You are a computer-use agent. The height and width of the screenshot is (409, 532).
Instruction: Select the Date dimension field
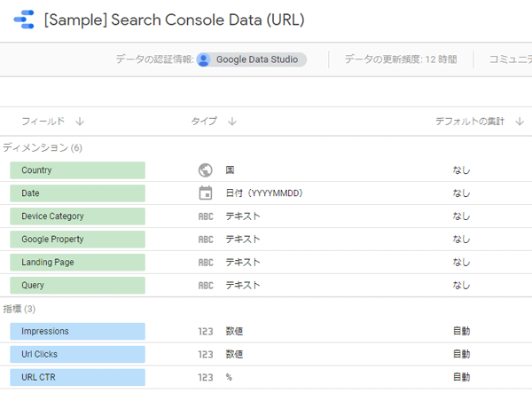(x=78, y=193)
